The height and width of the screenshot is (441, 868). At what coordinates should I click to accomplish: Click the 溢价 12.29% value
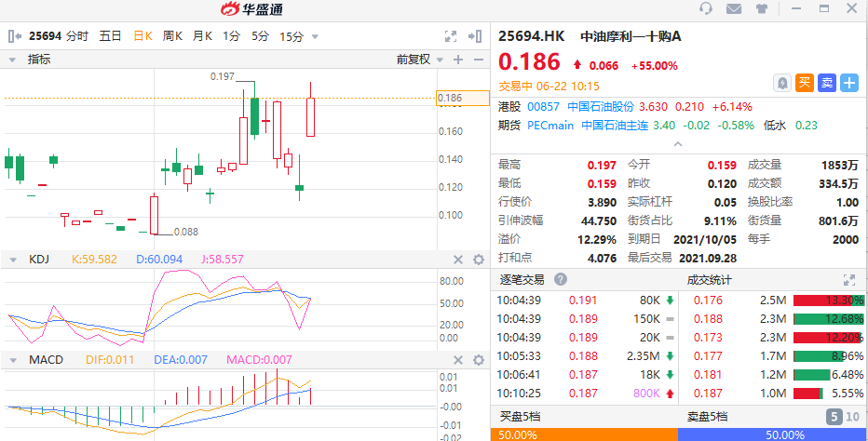pos(597,240)
